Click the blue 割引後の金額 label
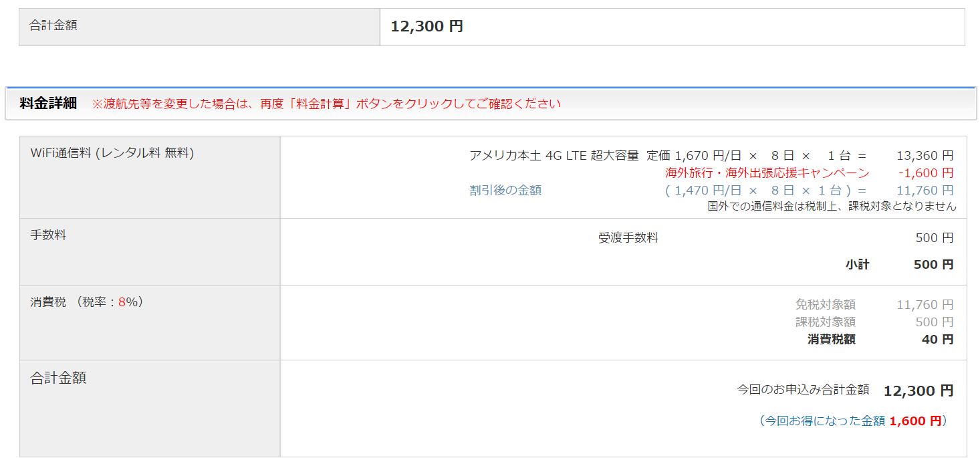This screenshot has width=980, height=458. (505, 191)
